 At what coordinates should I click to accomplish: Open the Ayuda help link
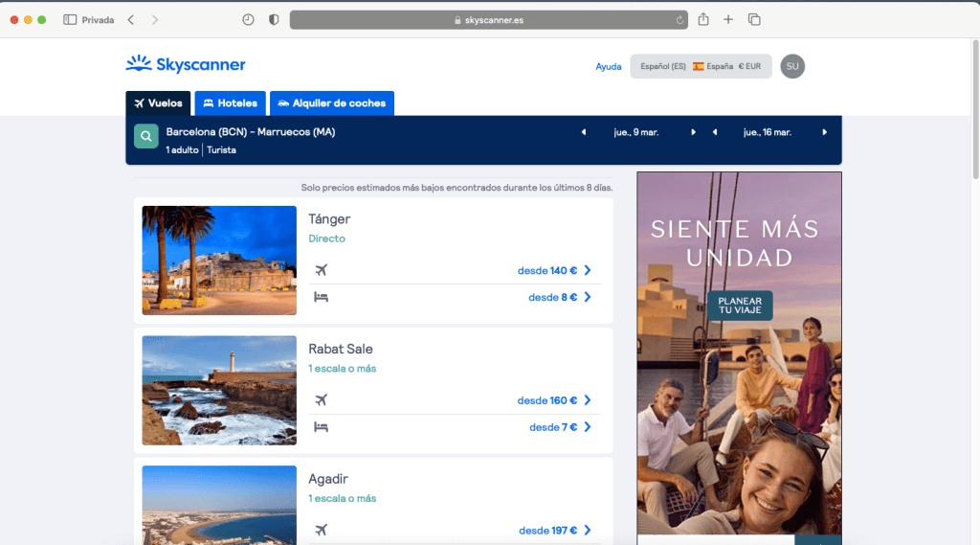tap(608, 66)
